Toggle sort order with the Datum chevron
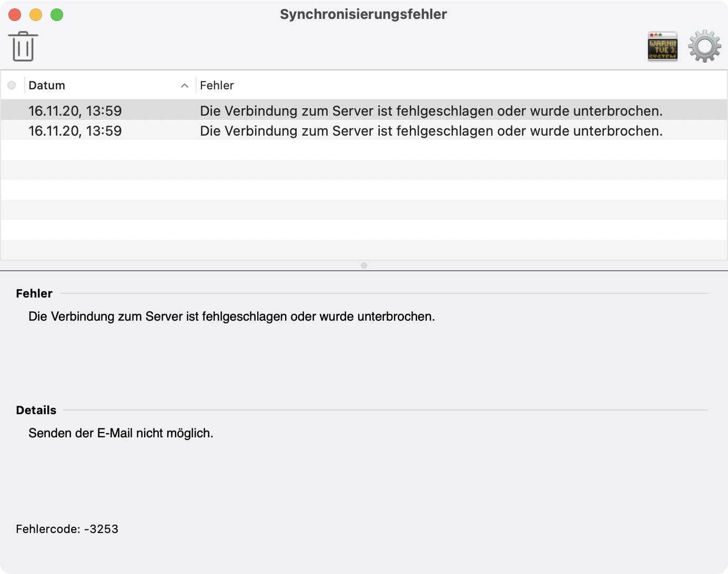 (x=185, y=86)
